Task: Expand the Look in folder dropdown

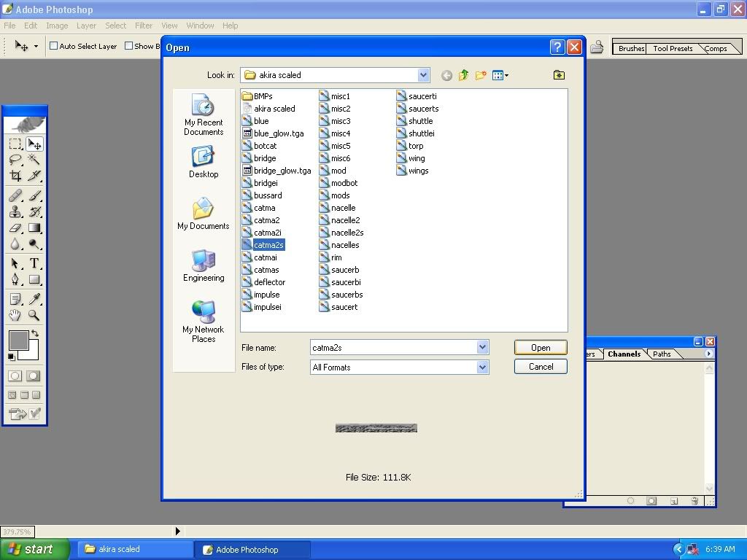Action: click(423, 75)
